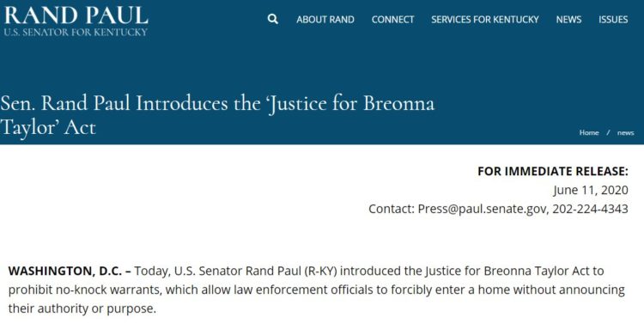Click the breadcrumb slash separator
The width and height of the screenshot is (644, 323).
pyautogui.click(x=608, y=132)
